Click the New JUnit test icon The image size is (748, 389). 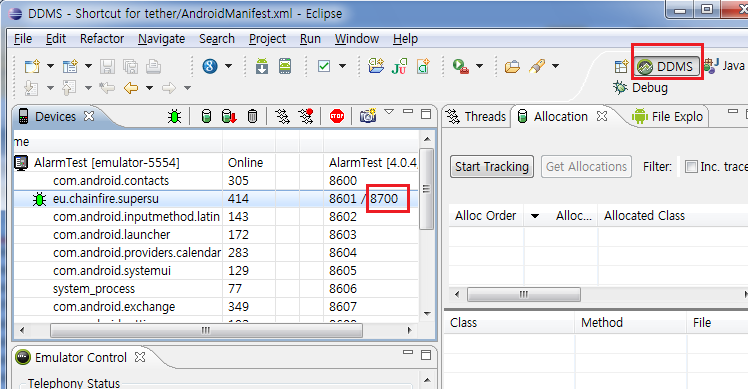(x=399, y=66)
